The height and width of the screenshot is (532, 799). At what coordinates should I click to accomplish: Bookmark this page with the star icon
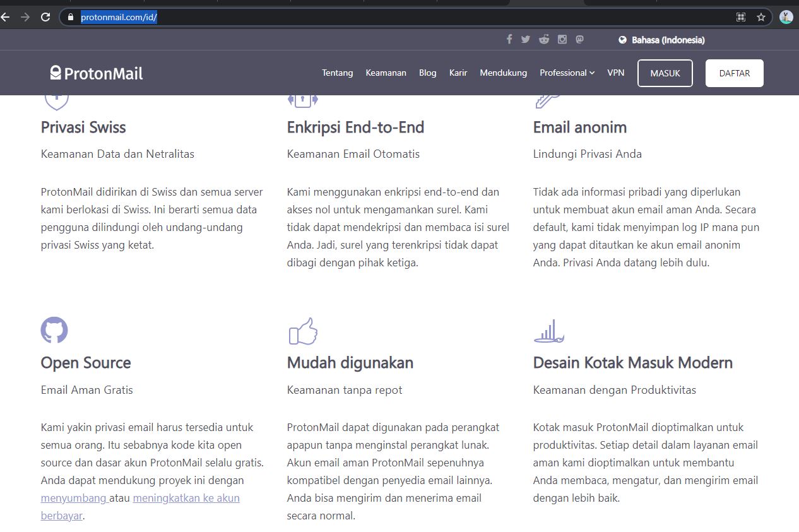761,17
